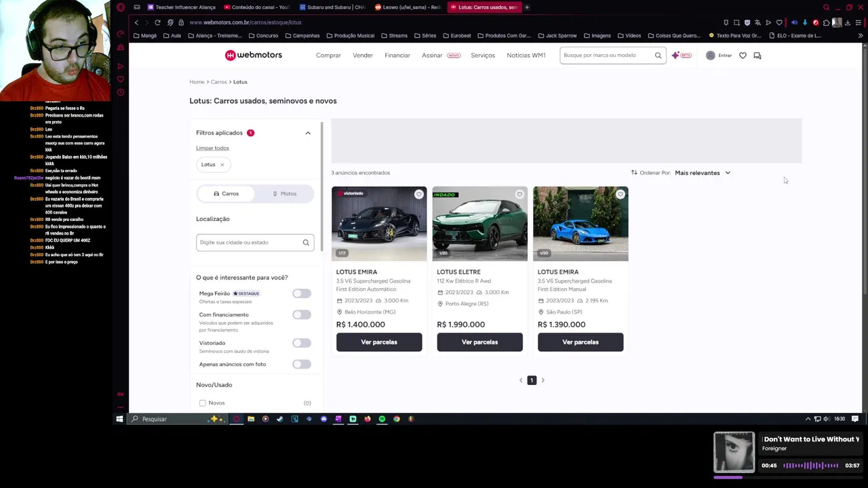This screenshot has height=488, width=868.
Task: Click the Entrar user profile icon
Action: (710, 56)
